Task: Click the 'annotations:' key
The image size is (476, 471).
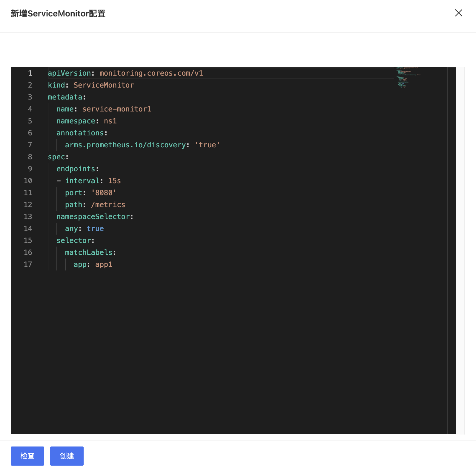Action: 82,133
